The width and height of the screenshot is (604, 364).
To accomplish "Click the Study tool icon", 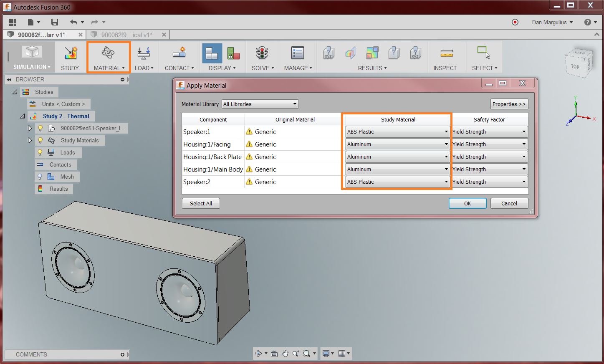I will click(x=70, y=53).
